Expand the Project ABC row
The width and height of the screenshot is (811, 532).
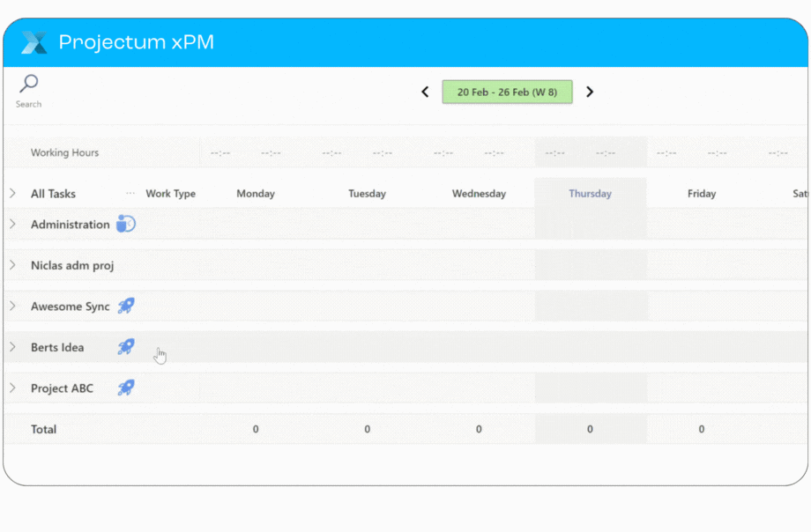[x=12, y=388]
